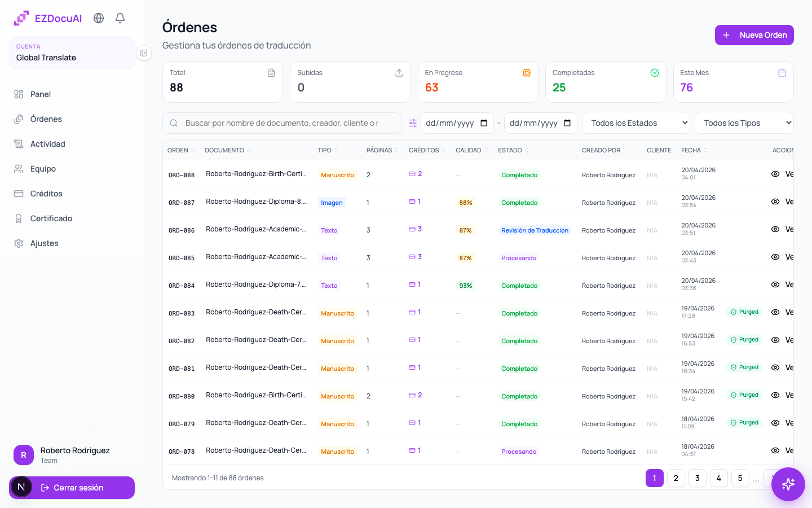
Task: Open the notifications bell
Action: pyautogui.click(x=120, y=18)
